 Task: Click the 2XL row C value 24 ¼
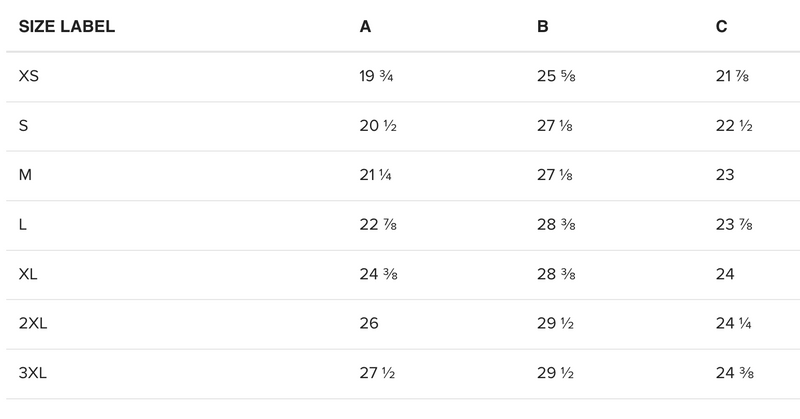pos(733,324)
